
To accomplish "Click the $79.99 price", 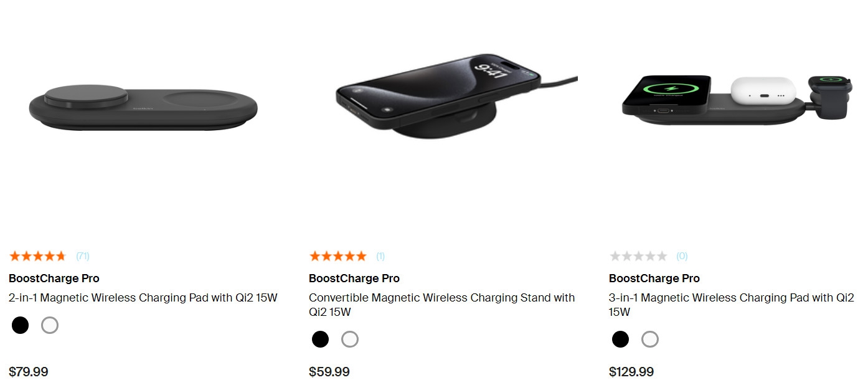I will pos(29,372).
